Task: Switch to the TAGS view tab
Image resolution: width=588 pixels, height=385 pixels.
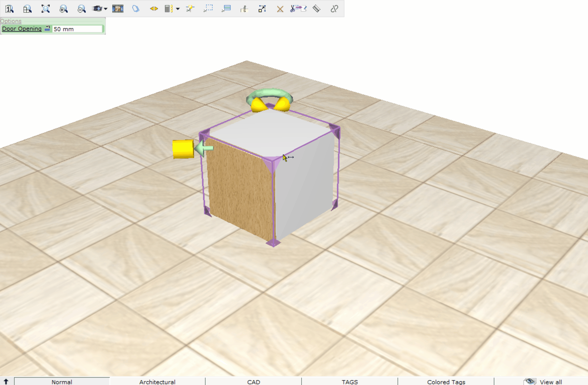Action: (350, 382)
